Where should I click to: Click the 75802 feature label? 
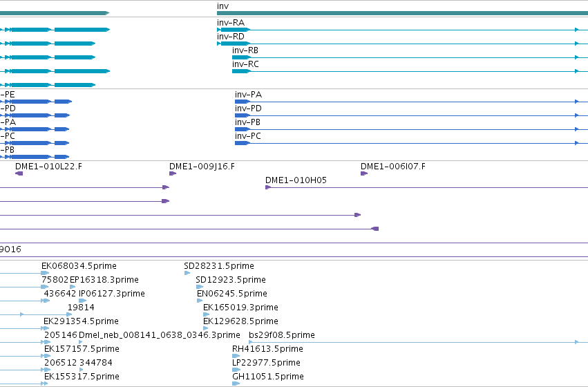pyautogui.click(x=55, y=280)
